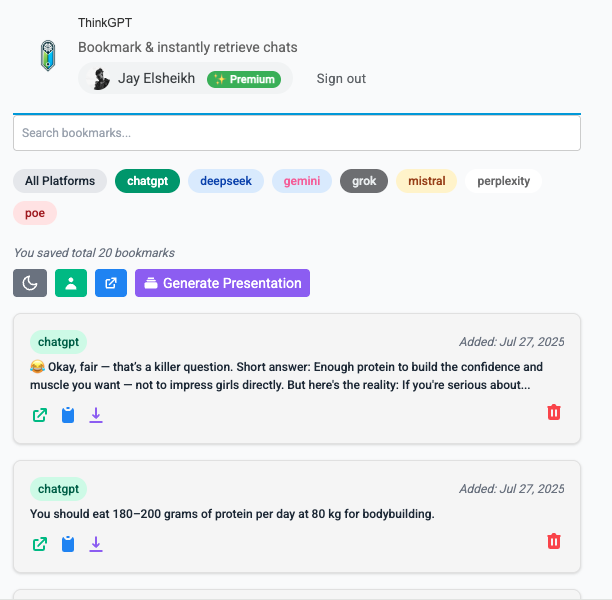Download the first chatgpt bookmark
The image size is (612, 600).
[96, 415]
